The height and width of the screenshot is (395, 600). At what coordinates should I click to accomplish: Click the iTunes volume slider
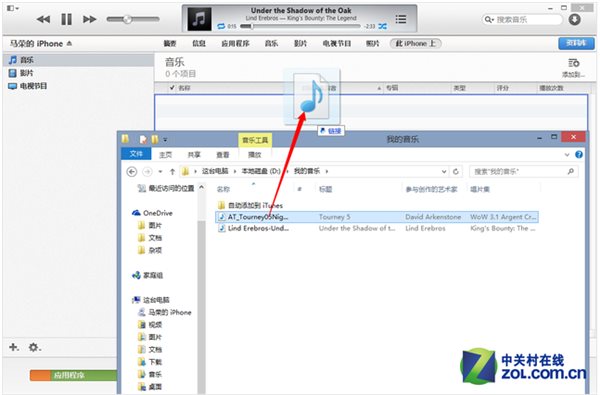[x=133, y=19]
